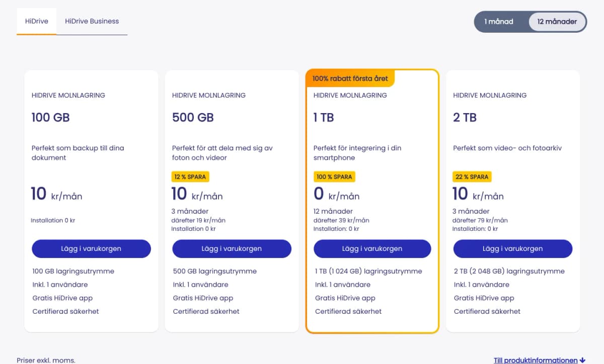Screen dimensions: 604x364
Task: Click '12 månader' under the 1 TB price
Action: [333, 211]
